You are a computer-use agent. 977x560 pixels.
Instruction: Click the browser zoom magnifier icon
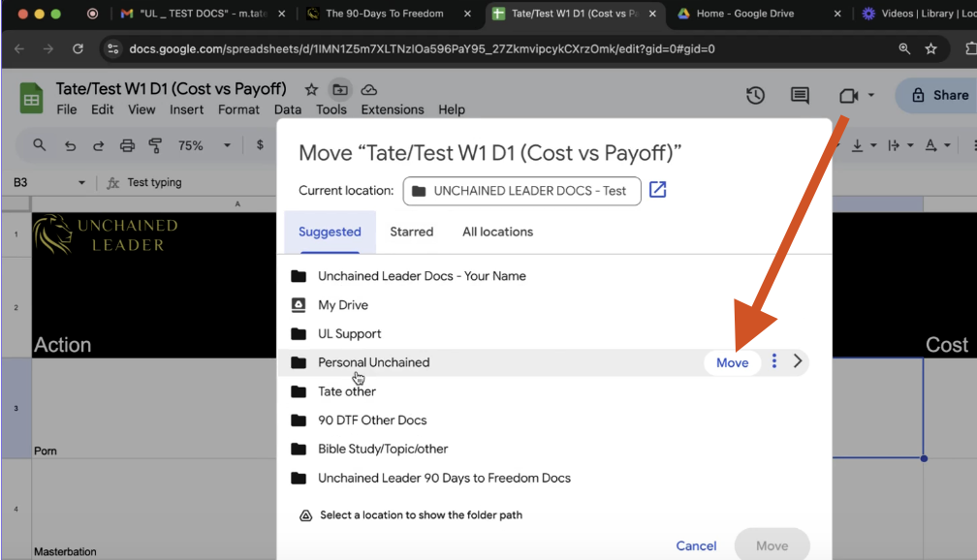click(x=904, y=48)
